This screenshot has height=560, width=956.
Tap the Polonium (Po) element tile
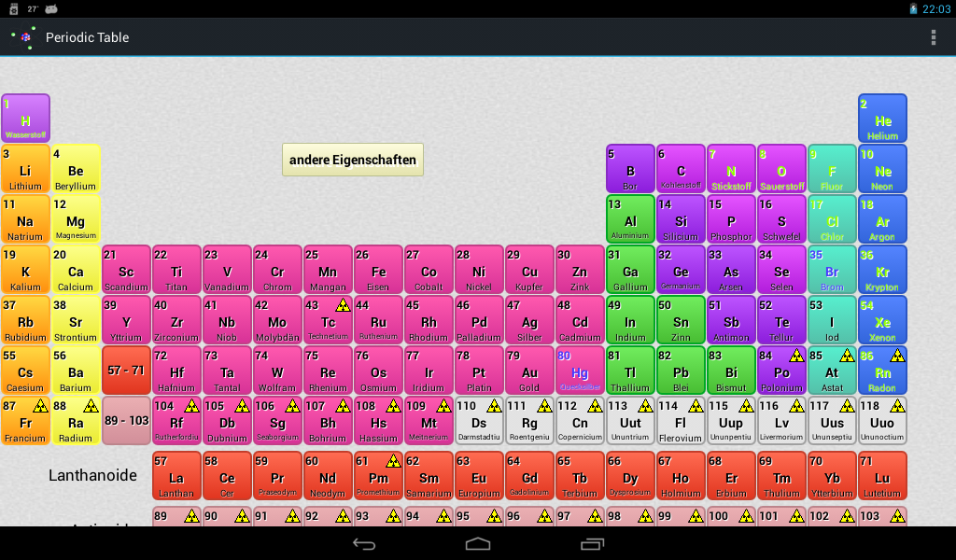pos(781,371)
